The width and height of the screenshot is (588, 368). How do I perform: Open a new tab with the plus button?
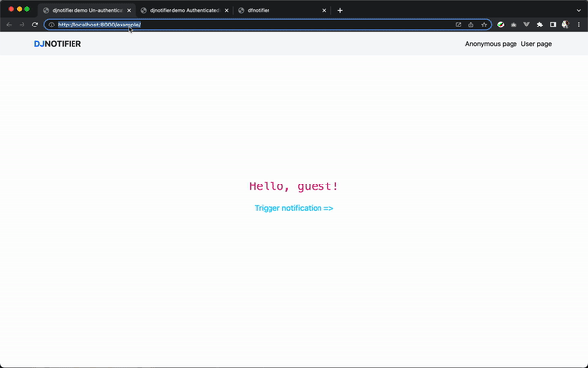coord(340,10)
